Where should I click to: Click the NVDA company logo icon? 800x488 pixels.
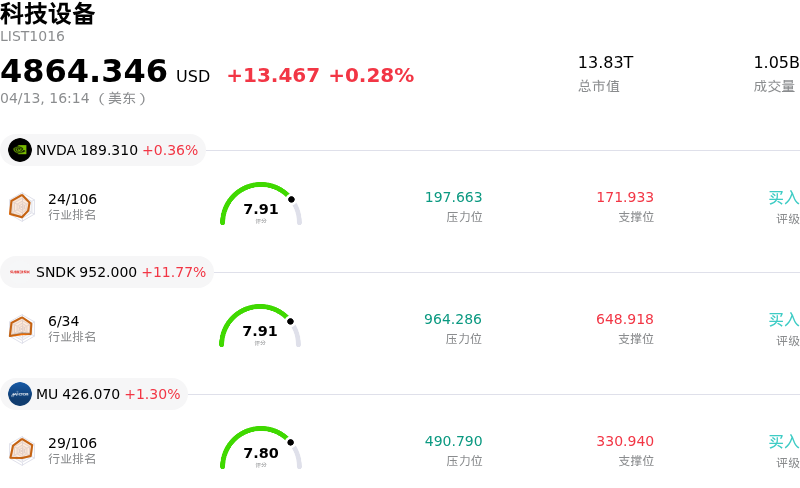coord(20,150)
